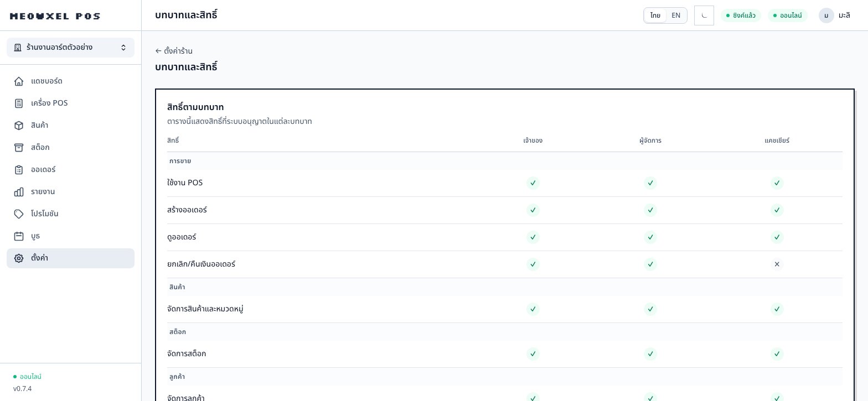868x401 pixels.
Task: Click the แคชเชียร์ column header
Action: pos(777,140)
